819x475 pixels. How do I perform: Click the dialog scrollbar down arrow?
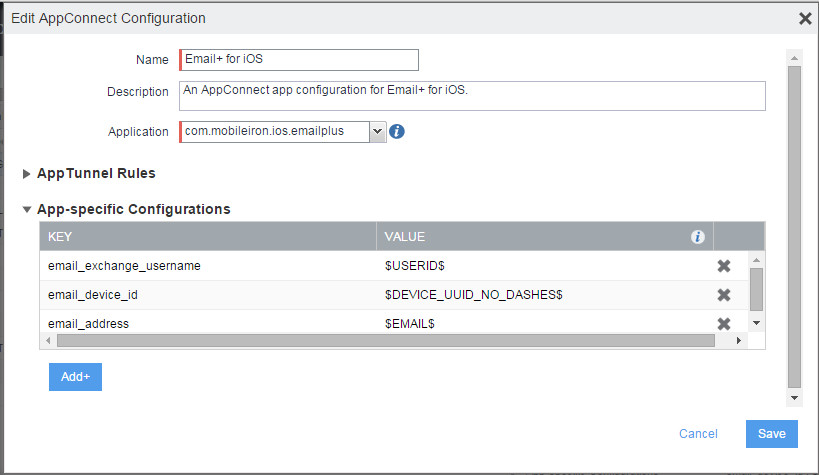pos(794,398)
